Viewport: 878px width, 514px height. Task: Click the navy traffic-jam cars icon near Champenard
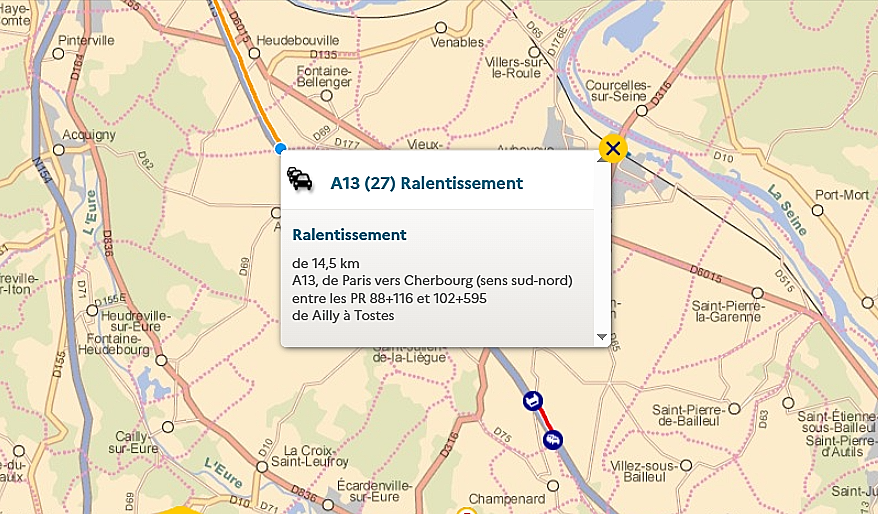point(553,440)
